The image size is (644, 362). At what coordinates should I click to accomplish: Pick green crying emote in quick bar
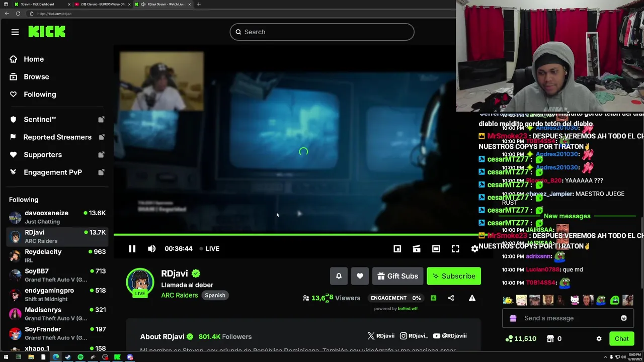coord(615,301)
